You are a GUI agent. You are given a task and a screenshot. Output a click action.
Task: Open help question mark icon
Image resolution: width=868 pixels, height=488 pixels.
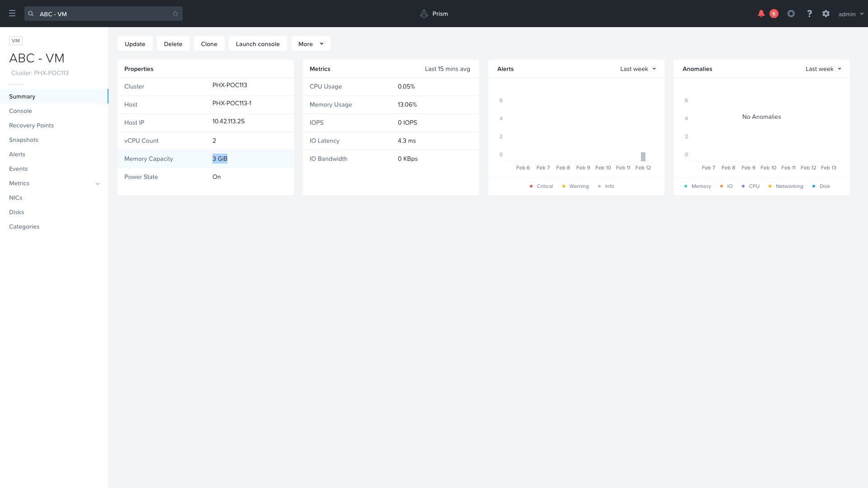[810, 14]
